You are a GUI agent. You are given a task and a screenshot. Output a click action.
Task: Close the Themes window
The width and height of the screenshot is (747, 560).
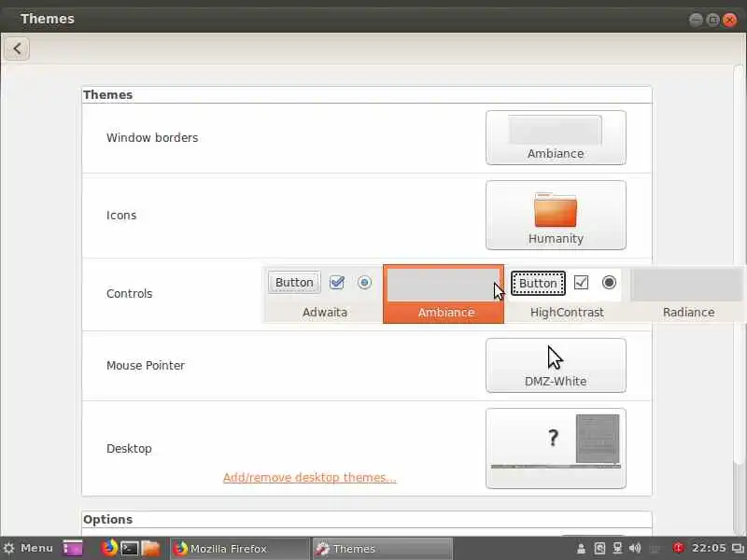click(730, 20)
